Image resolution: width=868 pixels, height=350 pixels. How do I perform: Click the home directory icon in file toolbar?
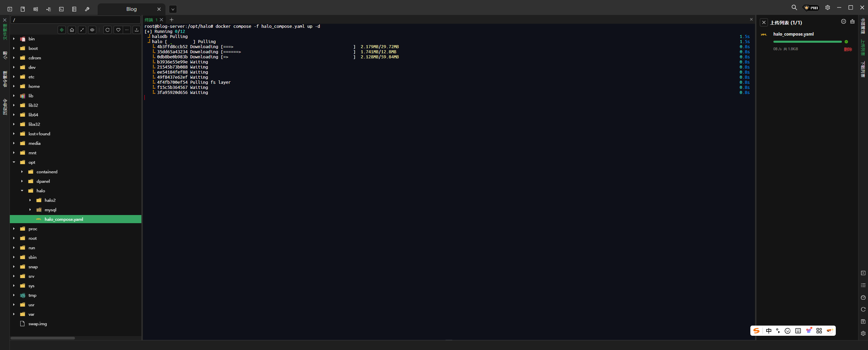72,30
